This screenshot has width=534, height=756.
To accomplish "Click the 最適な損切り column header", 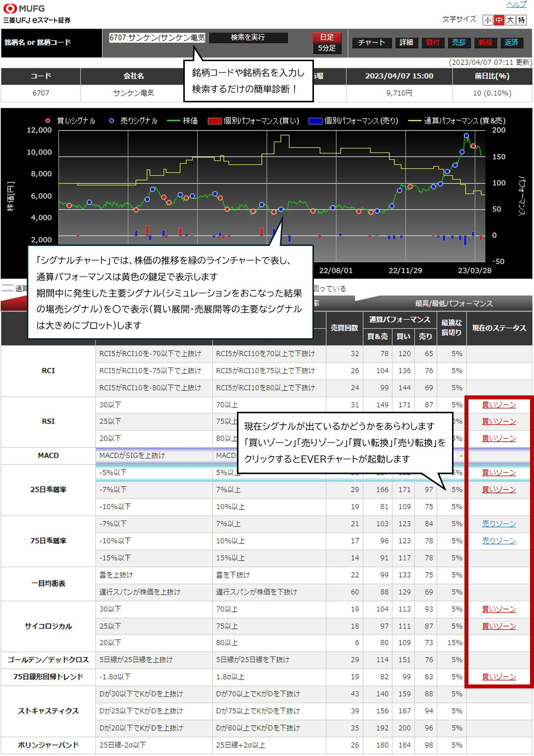I will [x=451, y=328].
